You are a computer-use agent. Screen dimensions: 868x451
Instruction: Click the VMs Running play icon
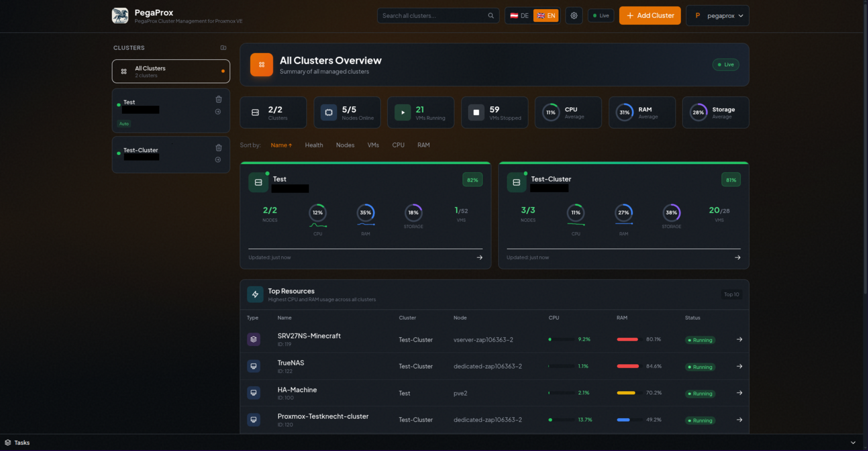point(402,112)
